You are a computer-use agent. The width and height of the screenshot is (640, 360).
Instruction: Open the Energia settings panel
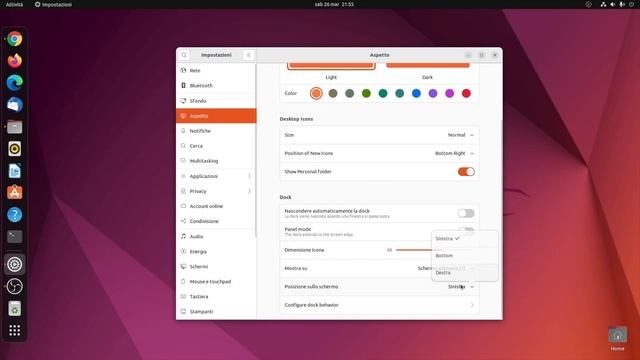point(216,252)
